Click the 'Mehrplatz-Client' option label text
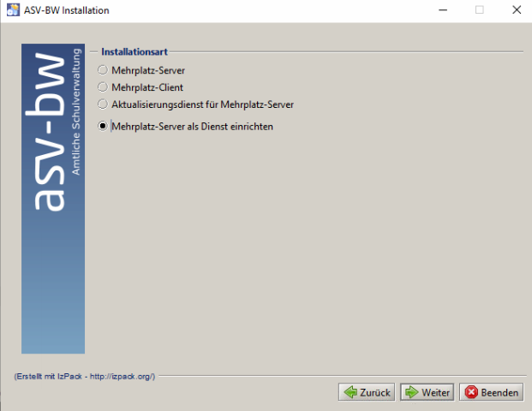Screen dimensions: 532x411 point(147,87)
